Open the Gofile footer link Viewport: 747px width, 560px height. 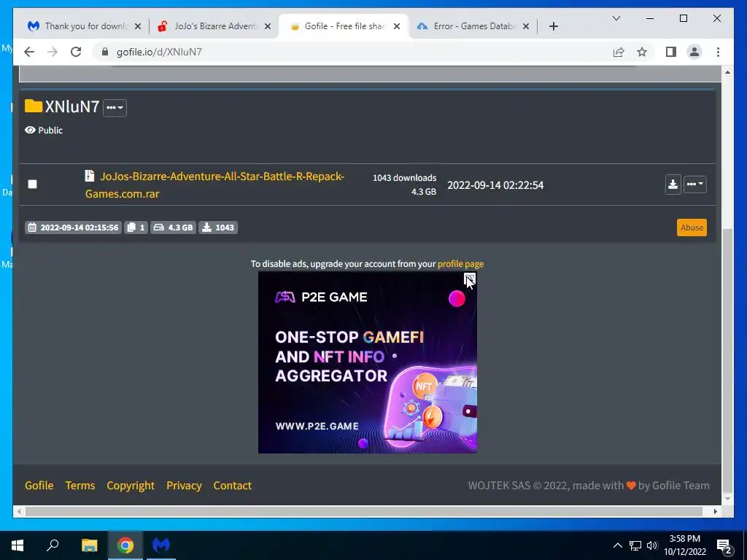click(x=39, y=485)
